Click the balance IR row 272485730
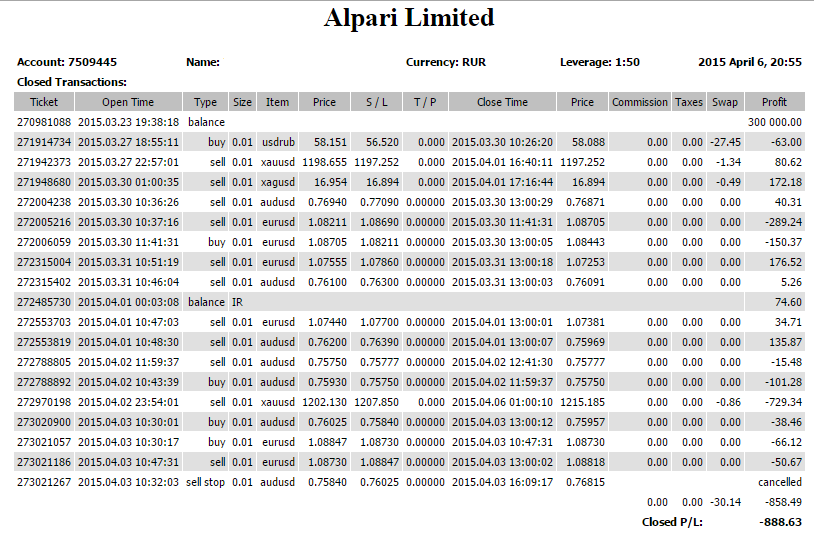The height and width of the screenshot is (534, 814). pyautogui.click(x=409, y=302)
